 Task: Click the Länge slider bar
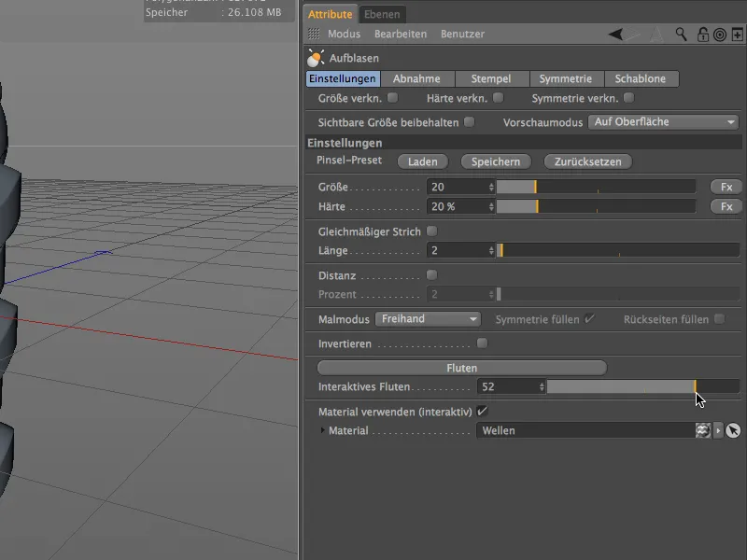click(618, 250)
